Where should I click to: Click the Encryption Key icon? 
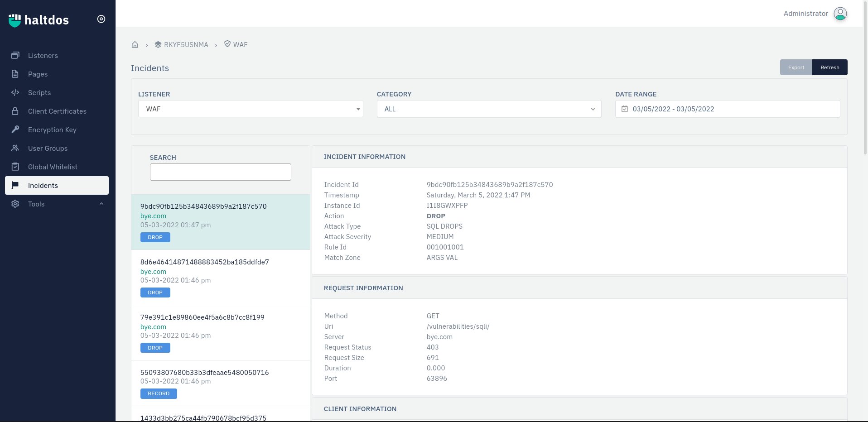point(15,129)
